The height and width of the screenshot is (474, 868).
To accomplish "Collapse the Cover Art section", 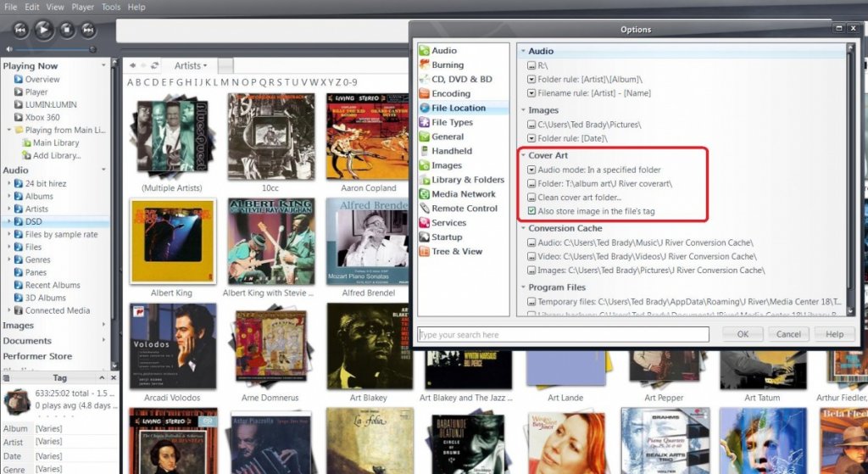I will [522, 156].
